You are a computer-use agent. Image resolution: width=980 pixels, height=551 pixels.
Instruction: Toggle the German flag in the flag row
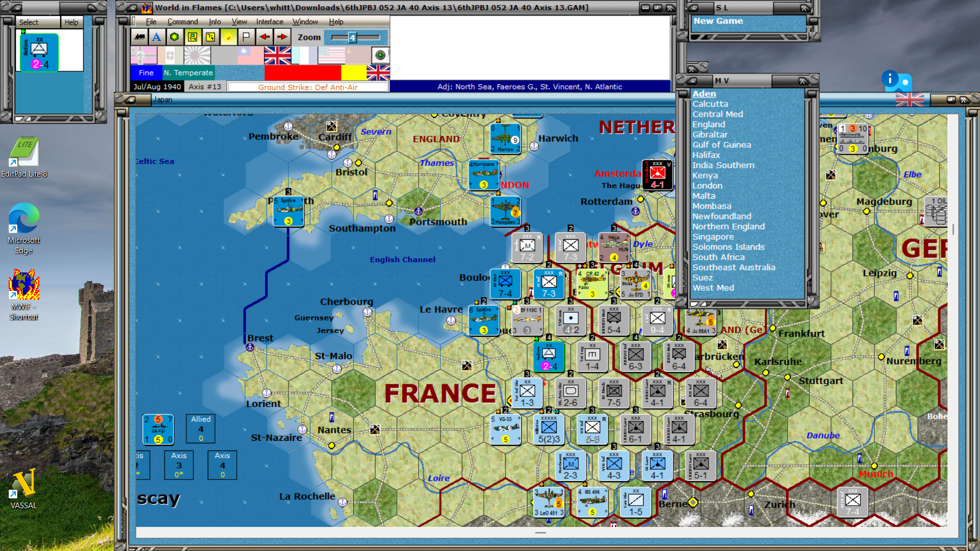(144, 55)
